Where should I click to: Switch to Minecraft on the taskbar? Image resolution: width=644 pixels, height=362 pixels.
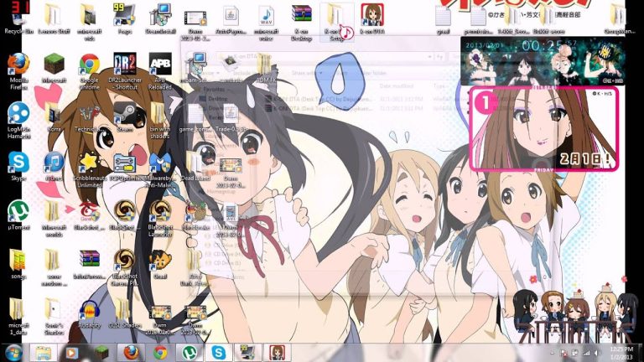point(101,353)
